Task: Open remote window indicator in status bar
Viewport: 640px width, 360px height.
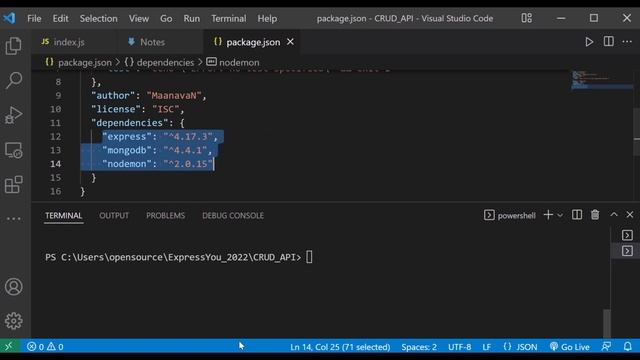Action: (x=9, y=347)
